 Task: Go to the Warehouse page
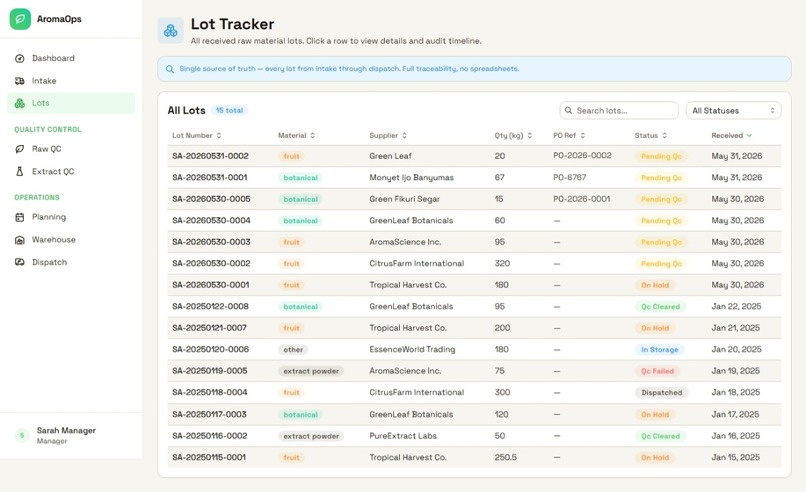[x=71, y=240]
